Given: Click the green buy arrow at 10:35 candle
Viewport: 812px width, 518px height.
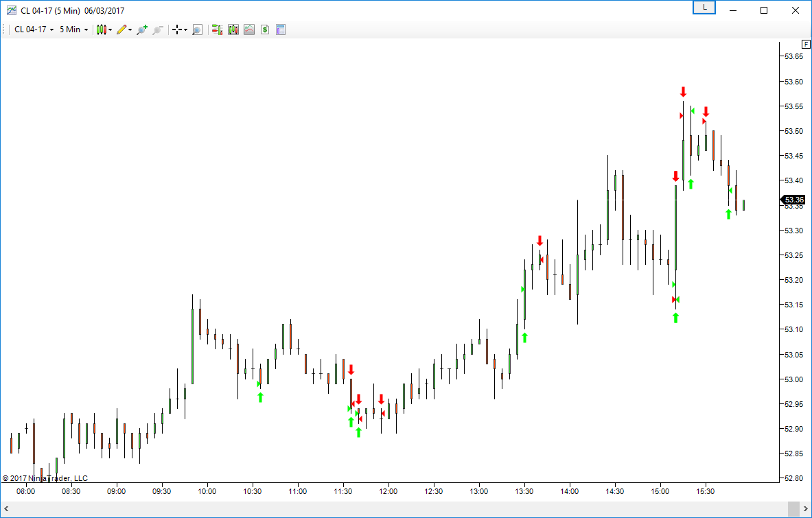Looking at the screenshot, I should point(260,397).
